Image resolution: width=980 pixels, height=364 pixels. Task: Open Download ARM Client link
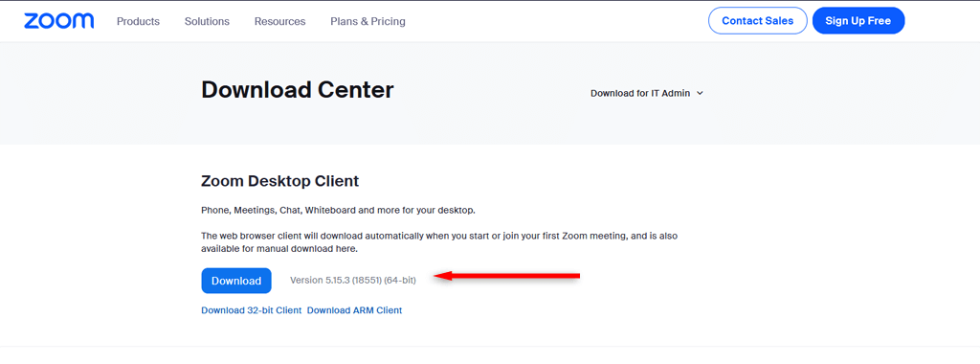point(354,310)
